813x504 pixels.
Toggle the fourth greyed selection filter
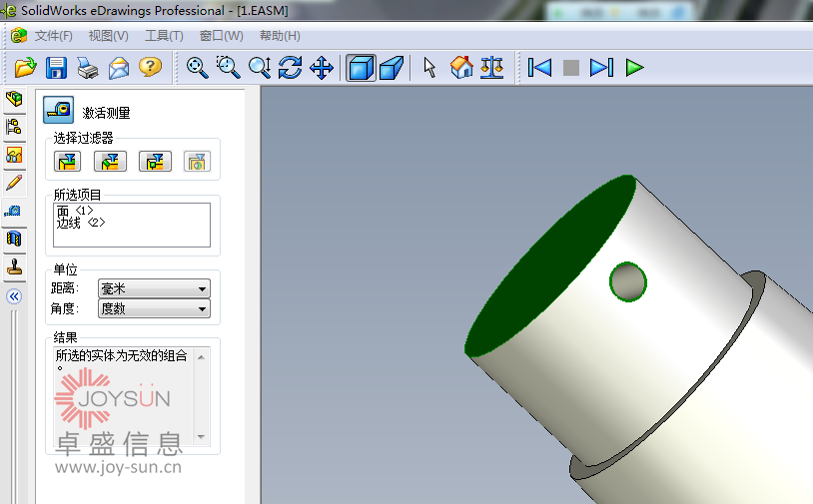(197, 162)
